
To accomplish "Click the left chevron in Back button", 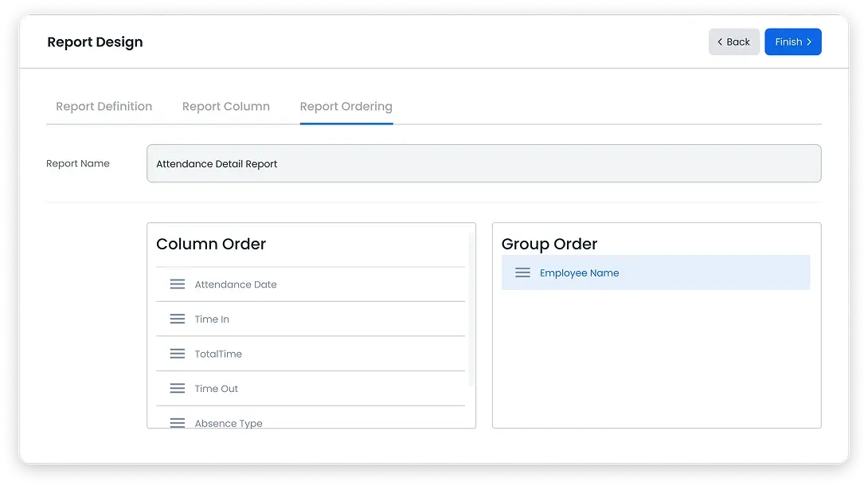I will pos(720,42).
